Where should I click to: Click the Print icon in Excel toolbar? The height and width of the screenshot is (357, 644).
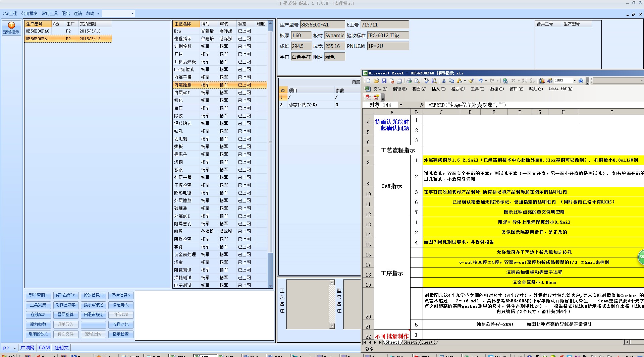pyautogui.click(x=409, y=81)
